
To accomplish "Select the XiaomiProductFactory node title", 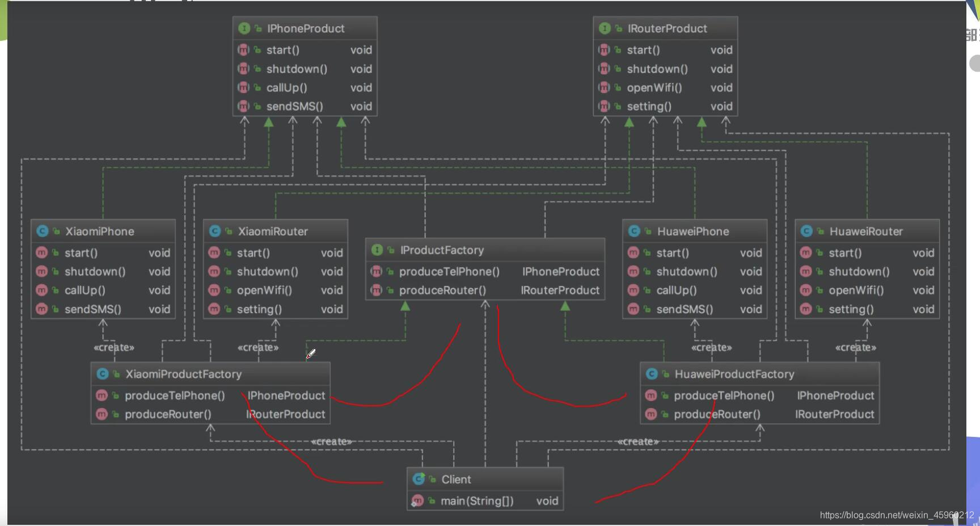I will tap(183, 374).
